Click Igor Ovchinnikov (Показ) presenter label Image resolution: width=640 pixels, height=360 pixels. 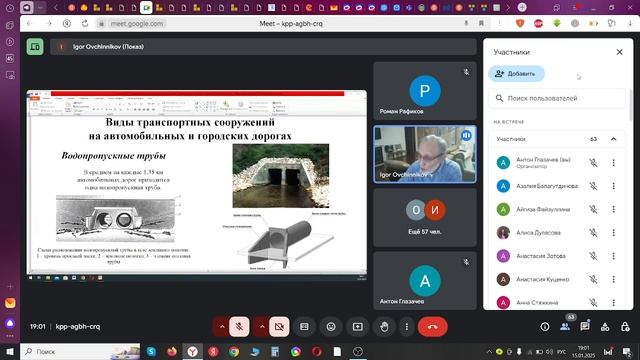point(108,47)
